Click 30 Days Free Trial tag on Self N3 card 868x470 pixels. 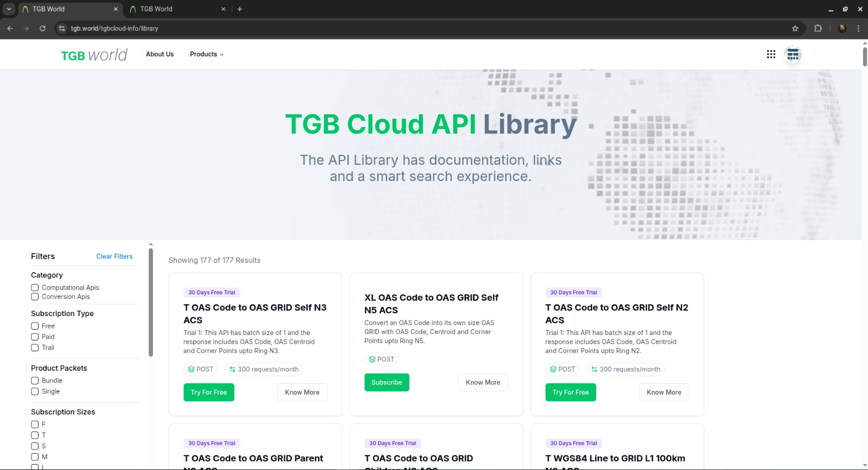pyautogui.click(x=212, y=293)
